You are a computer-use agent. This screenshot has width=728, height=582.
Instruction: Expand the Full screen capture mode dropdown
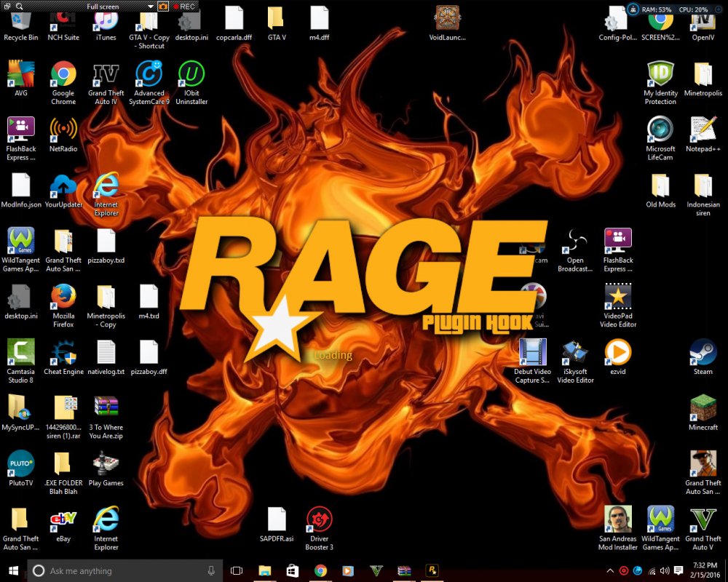pos(151,7)
